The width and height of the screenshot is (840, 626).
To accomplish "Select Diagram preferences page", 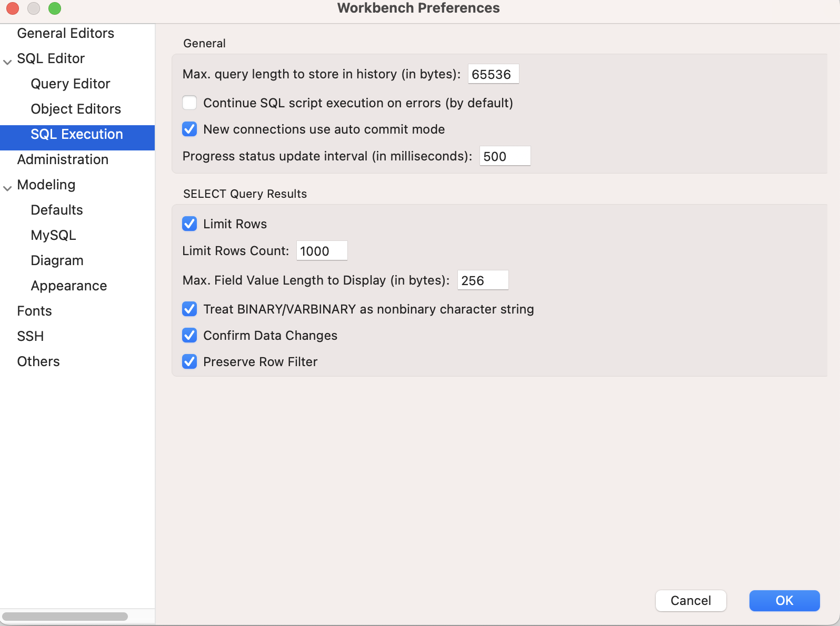I will pos(57,260).
